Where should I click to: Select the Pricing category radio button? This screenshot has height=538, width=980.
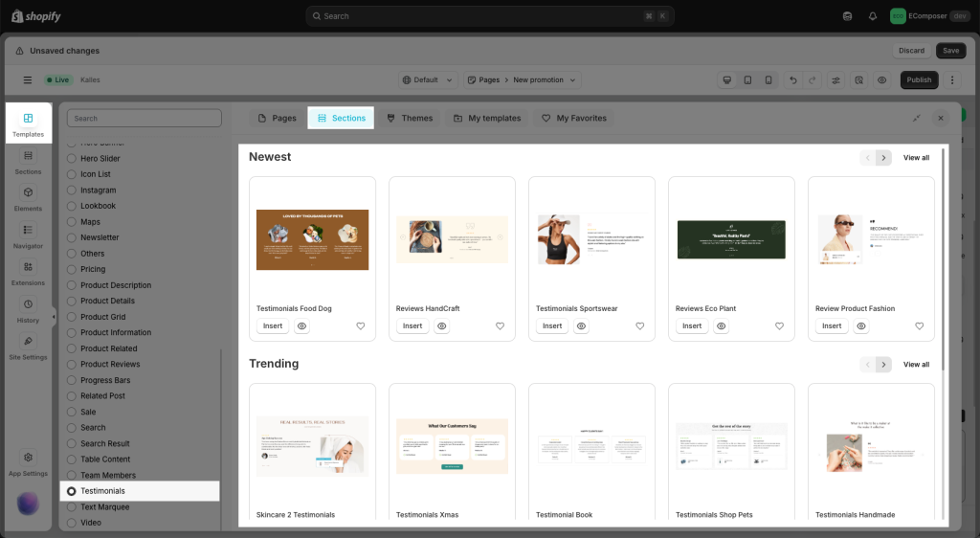(x=71, y=270)
